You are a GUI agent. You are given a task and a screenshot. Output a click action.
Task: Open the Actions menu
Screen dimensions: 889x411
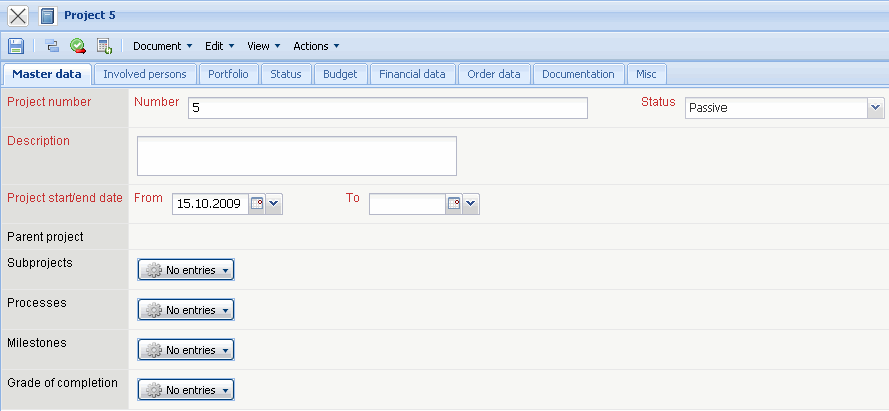pyautogui.click(x=316, y=46)
